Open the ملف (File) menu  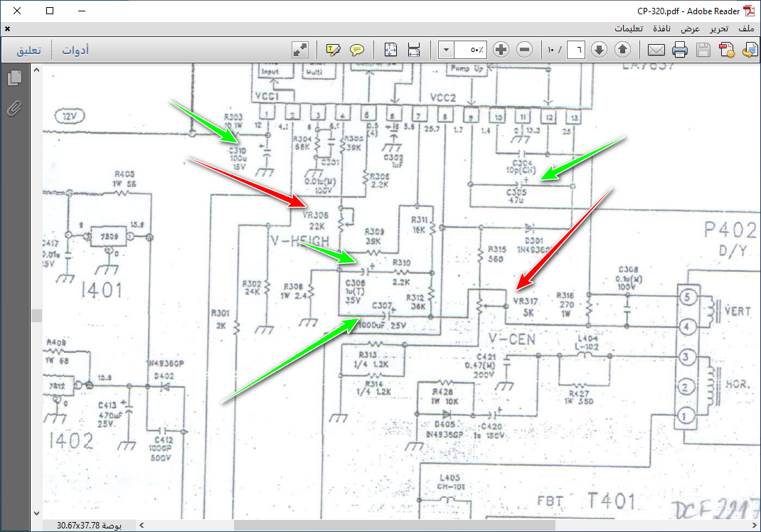tap(746, 28)
